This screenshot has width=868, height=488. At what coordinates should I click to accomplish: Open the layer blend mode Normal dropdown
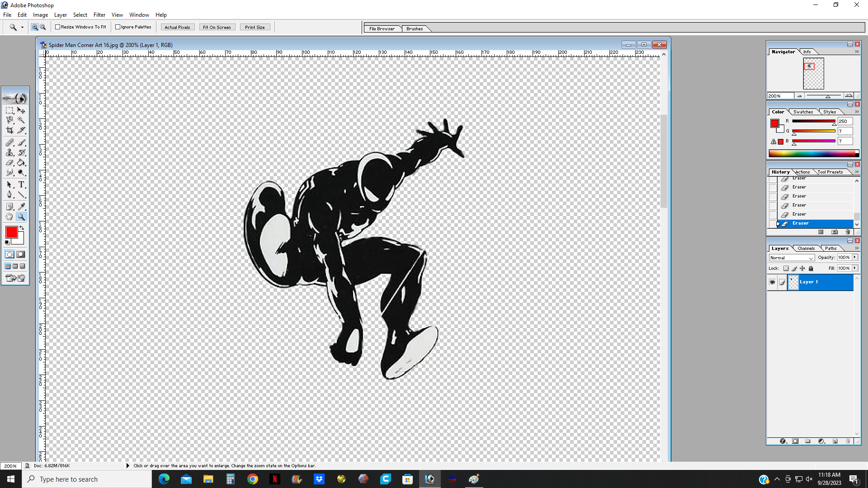tap(792, 258)
